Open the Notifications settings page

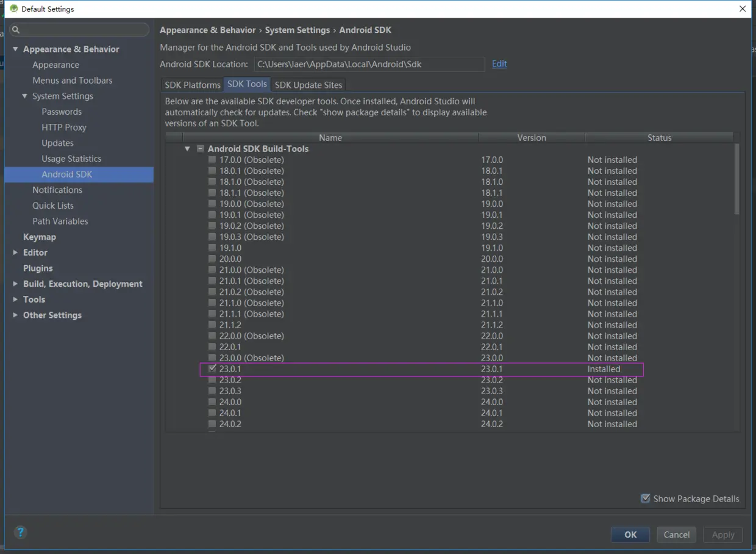click(57, 190)
